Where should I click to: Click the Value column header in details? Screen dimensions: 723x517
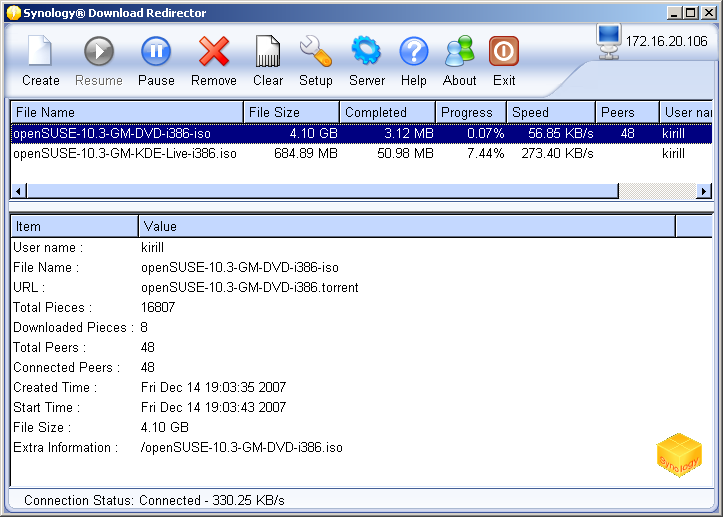(407, 226)
